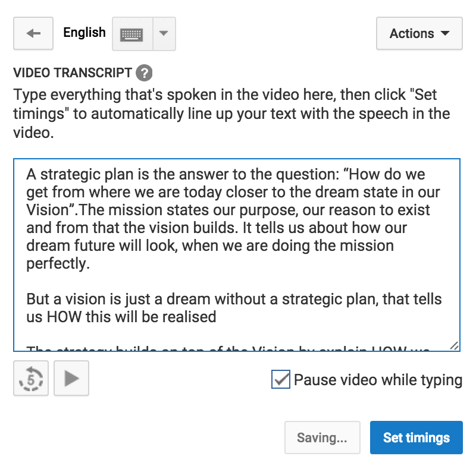Place cursor on the word HOW in transcript
The image size is (476, 472).
coord(64,317)
